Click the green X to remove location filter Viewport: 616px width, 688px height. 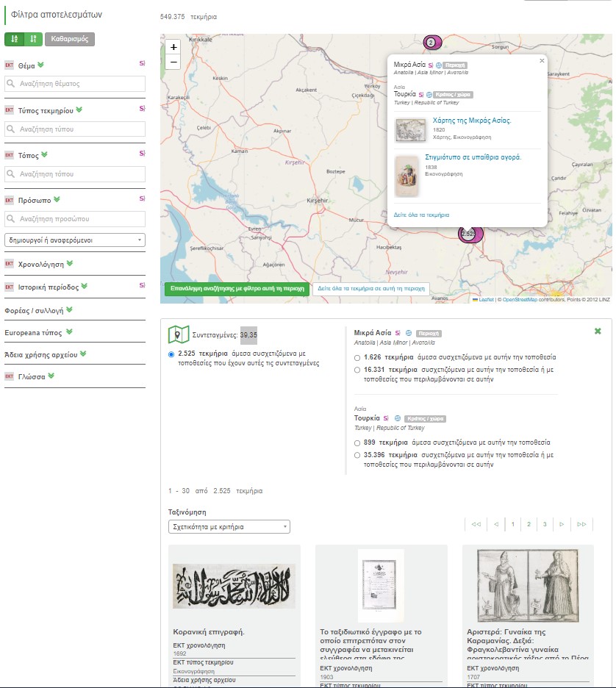pos(597,332)
